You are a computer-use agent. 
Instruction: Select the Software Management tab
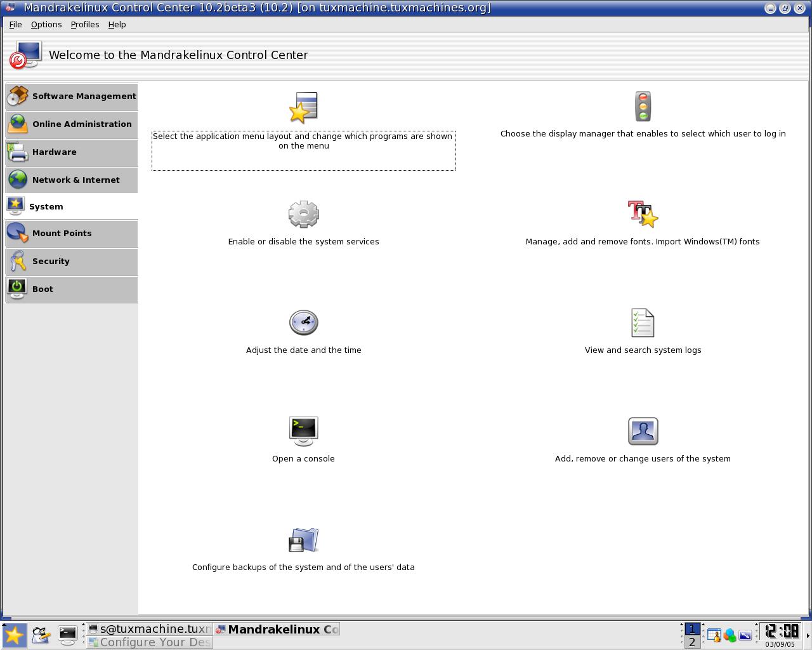coord(72,96)
